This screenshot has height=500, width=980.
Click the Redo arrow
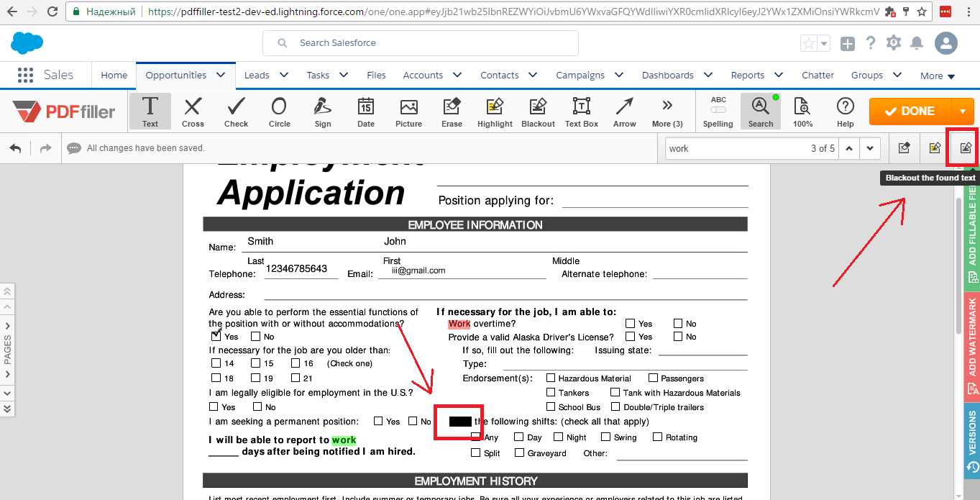tap(46, 148)
